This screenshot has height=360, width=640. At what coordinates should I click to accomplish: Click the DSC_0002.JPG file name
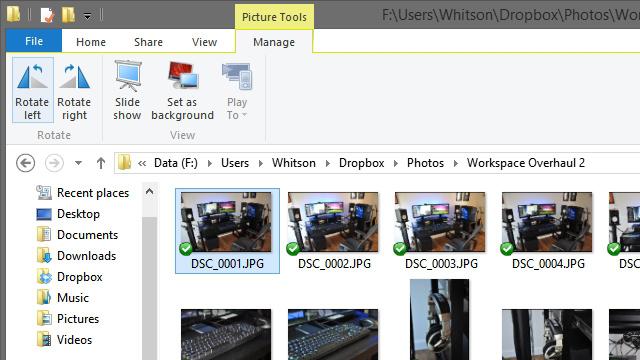[x=334, y=264]
